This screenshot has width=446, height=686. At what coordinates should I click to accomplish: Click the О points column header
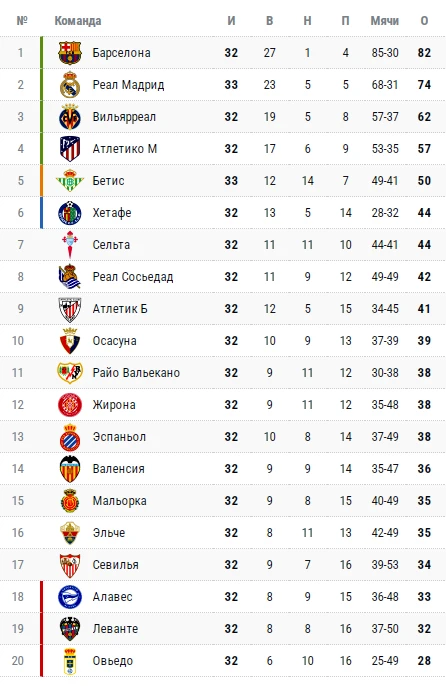(x=424, y=21)
